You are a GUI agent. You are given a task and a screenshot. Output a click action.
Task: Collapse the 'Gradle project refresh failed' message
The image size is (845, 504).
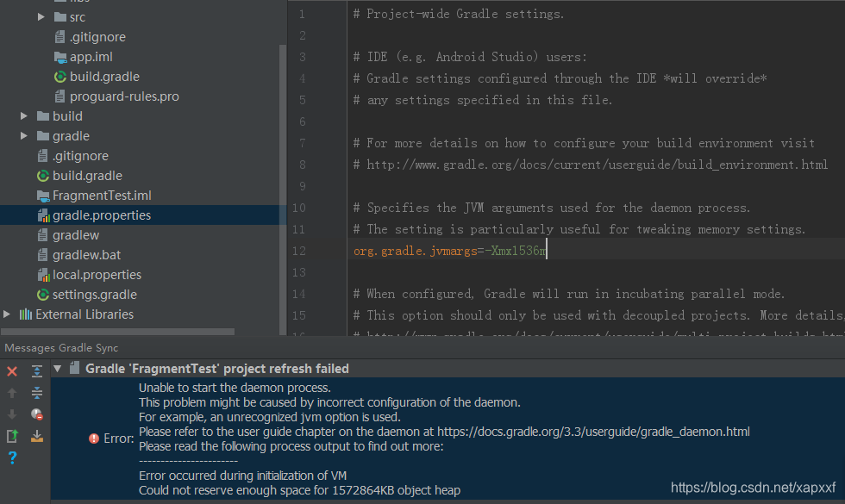(x=56, y=368)
